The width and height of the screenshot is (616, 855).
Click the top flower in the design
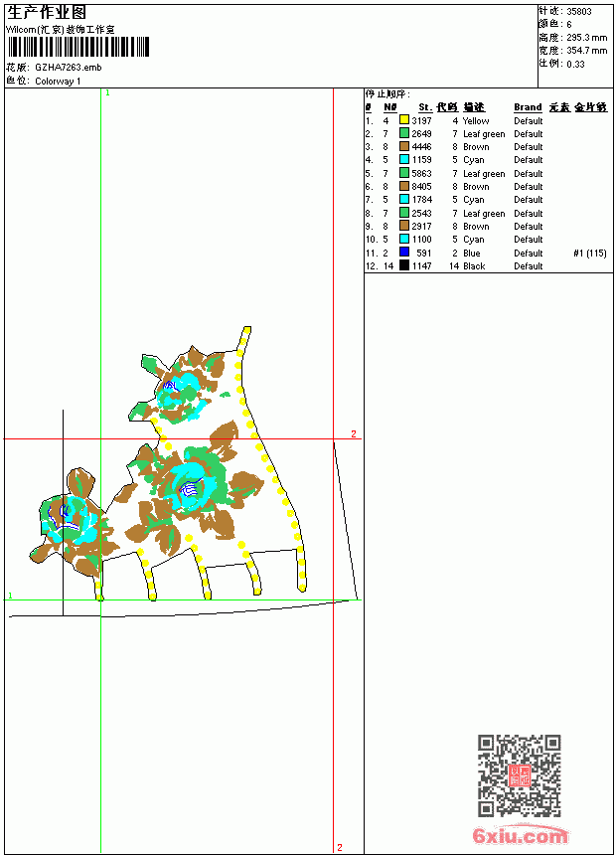180,389
